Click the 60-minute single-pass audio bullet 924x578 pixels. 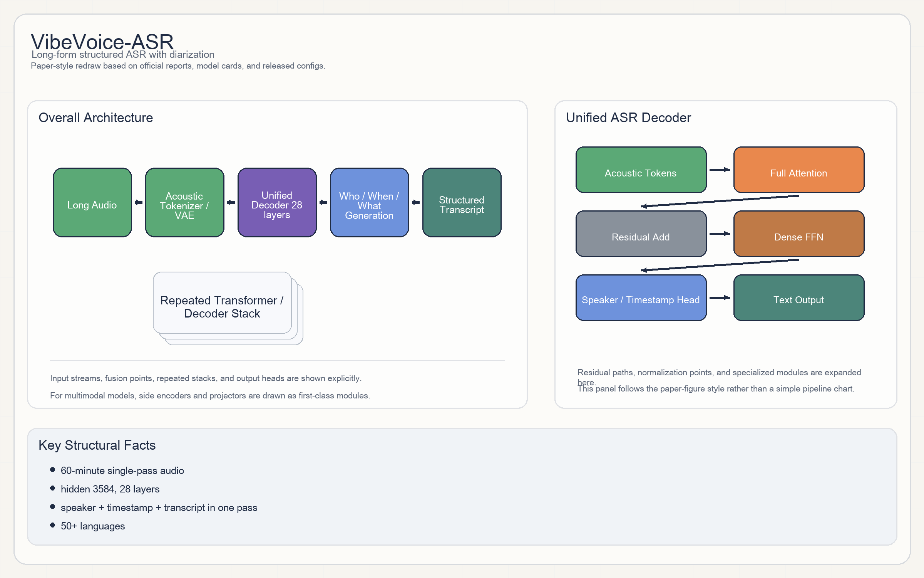click(x=122, y=470)
